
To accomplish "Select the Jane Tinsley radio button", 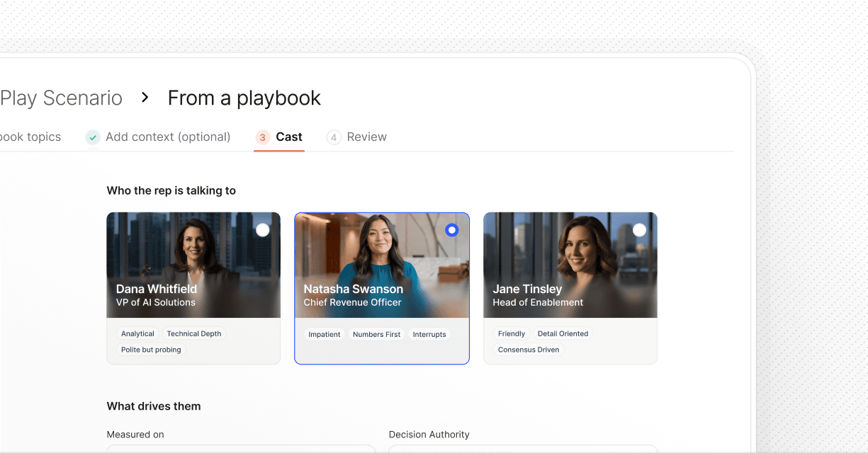I will pos(640,230).
